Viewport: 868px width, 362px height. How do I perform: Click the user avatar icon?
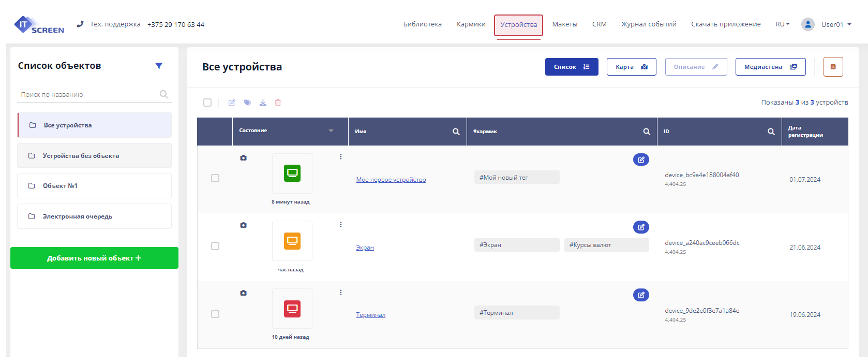807,24
